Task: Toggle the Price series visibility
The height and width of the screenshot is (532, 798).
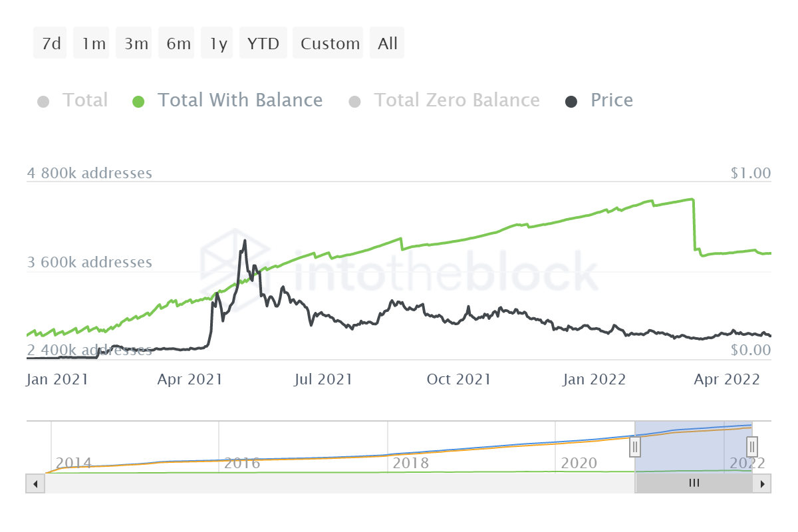Action: tap(611, 101)
